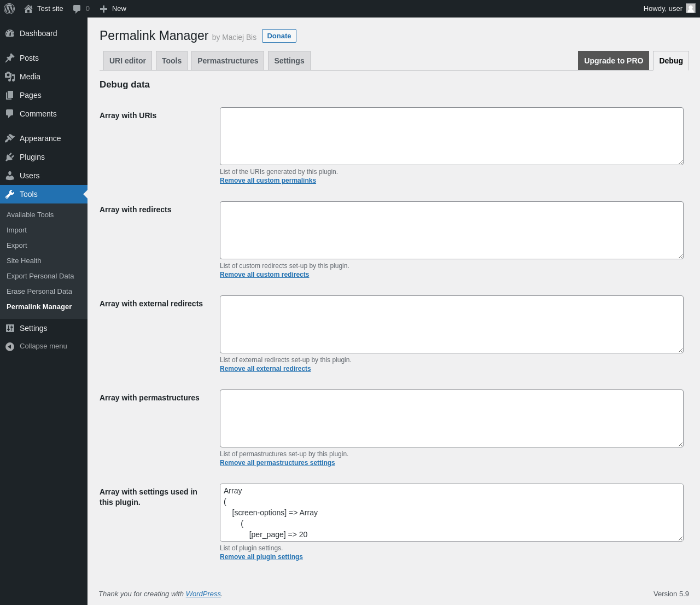The height and width of the screenshot is (605, 700).
Task: Open the Permastructures tab
Action: [x=227, y=61]
